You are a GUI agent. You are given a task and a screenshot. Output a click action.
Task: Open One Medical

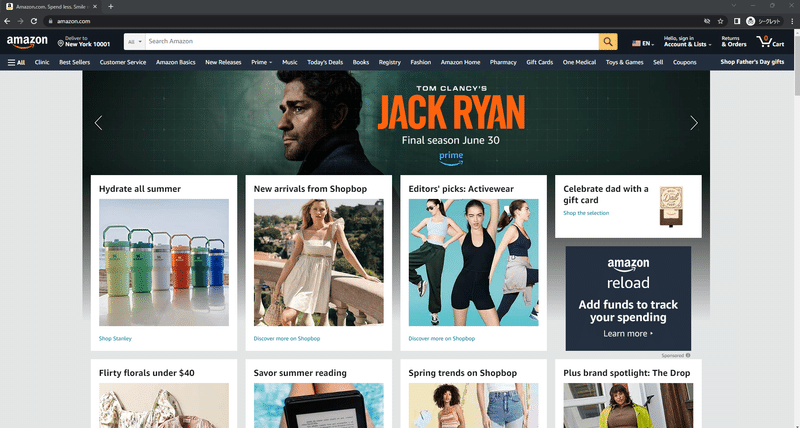point(579,62)
